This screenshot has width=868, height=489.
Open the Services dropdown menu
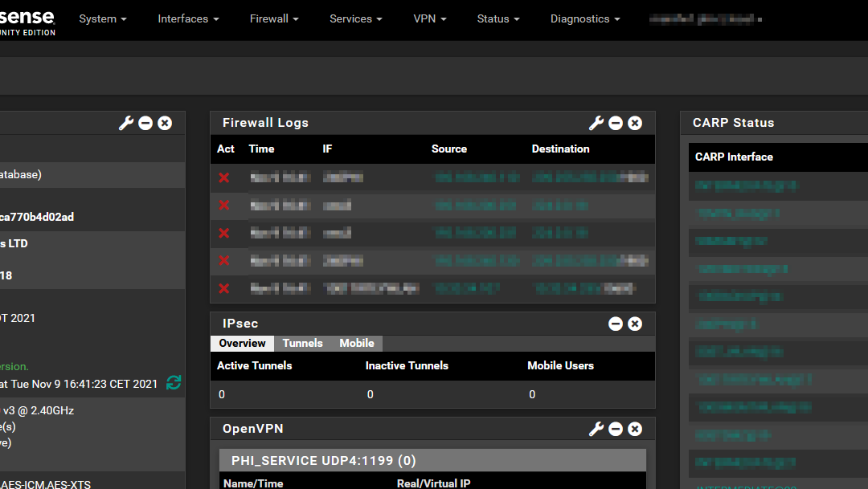[355, 18]
